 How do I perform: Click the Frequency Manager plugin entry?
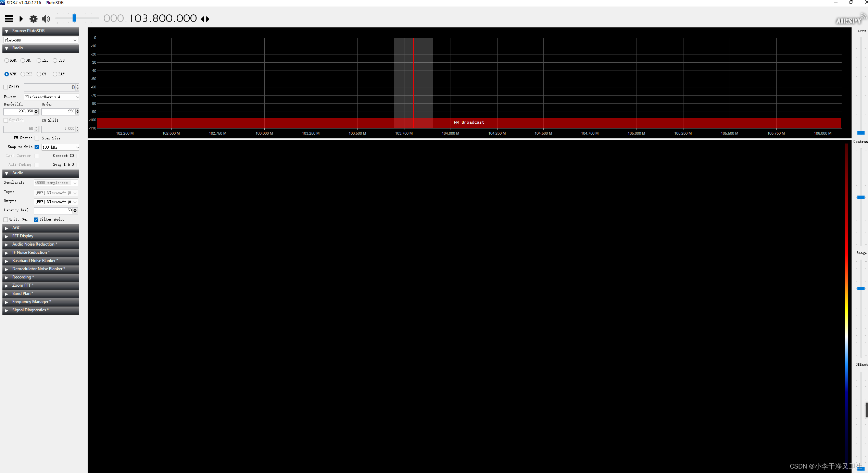coord(41,302)
